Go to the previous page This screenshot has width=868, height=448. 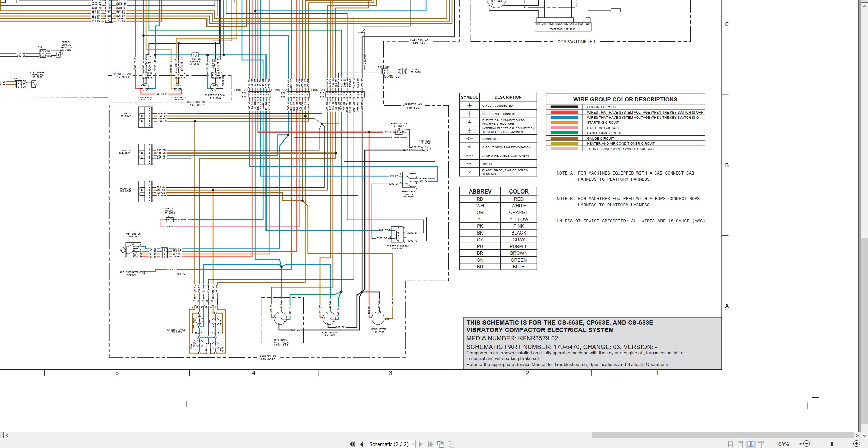click(362, 444)
